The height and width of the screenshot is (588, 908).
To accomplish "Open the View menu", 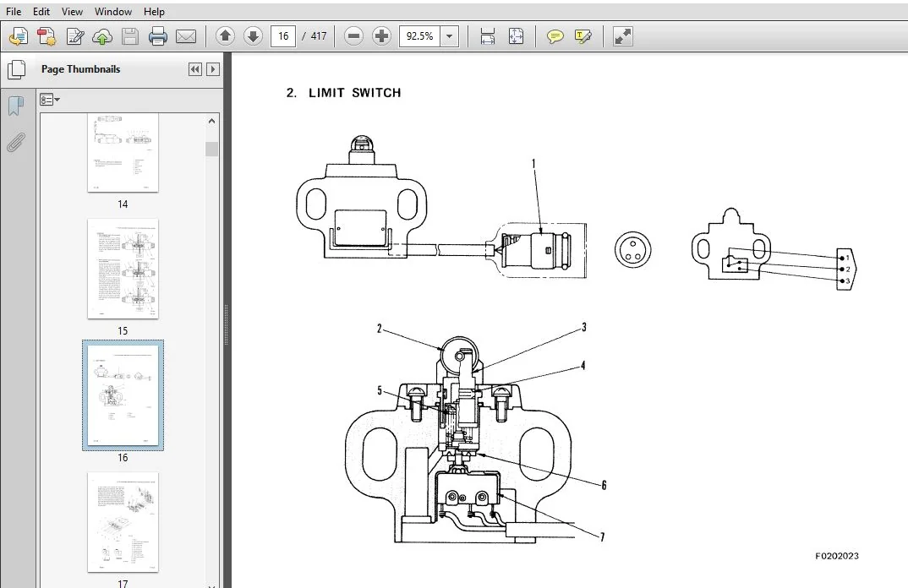I will tap(72, 12).
